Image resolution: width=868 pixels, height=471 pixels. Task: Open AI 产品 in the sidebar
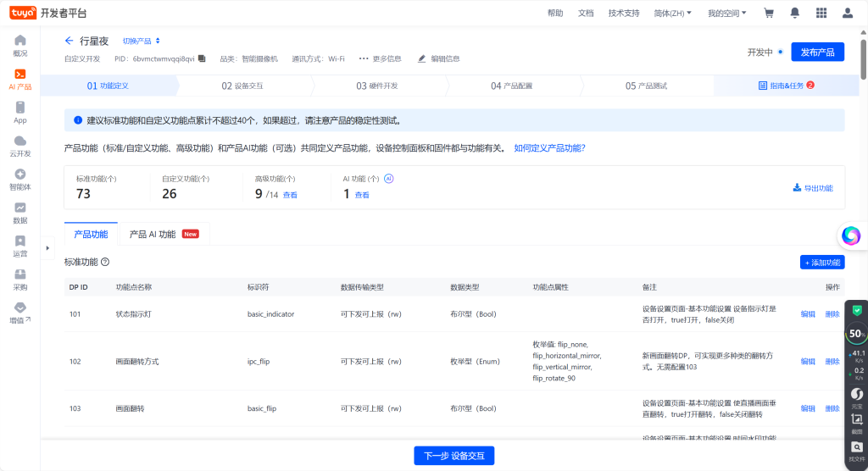pos(20,80)
